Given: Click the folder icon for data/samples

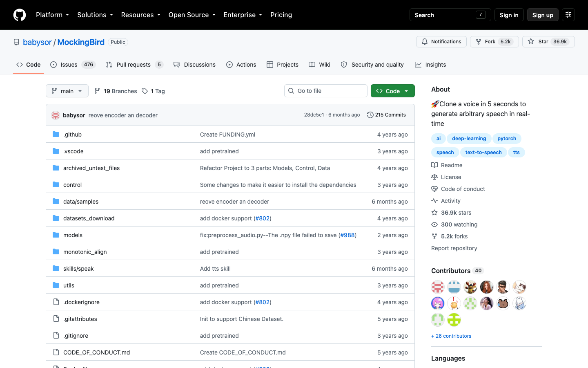Looking at the screenshot, I should pos(56,202).
